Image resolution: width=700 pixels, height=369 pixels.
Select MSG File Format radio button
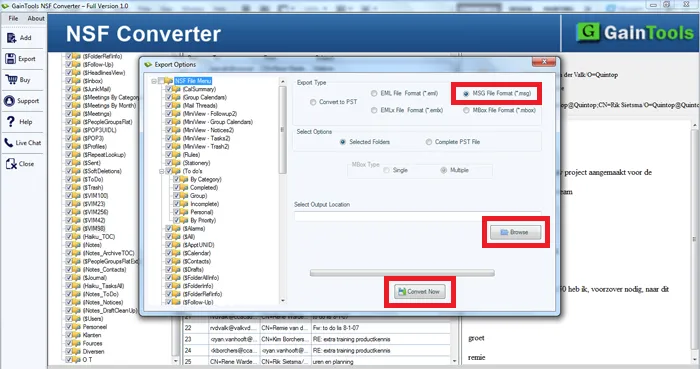466,94
